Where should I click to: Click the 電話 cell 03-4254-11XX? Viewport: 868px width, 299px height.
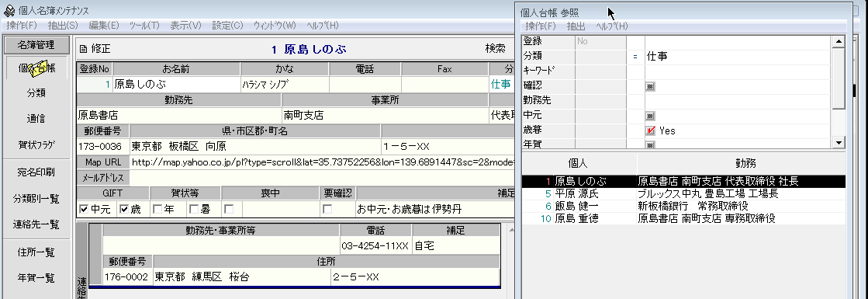375,245
